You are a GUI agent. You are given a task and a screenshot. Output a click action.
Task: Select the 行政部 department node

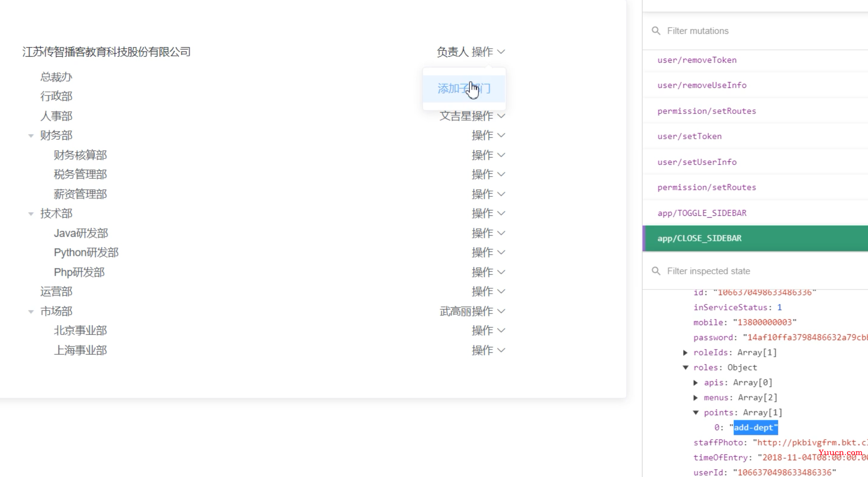56,96
